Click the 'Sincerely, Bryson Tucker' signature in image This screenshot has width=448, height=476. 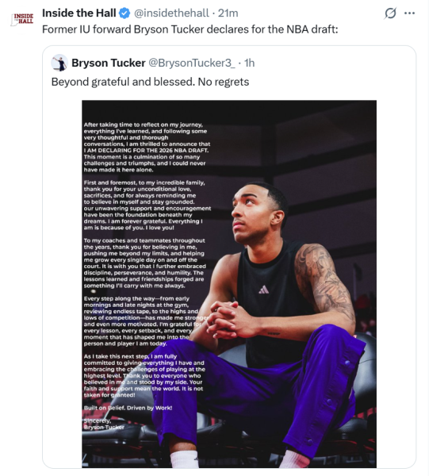coord(104,424)
